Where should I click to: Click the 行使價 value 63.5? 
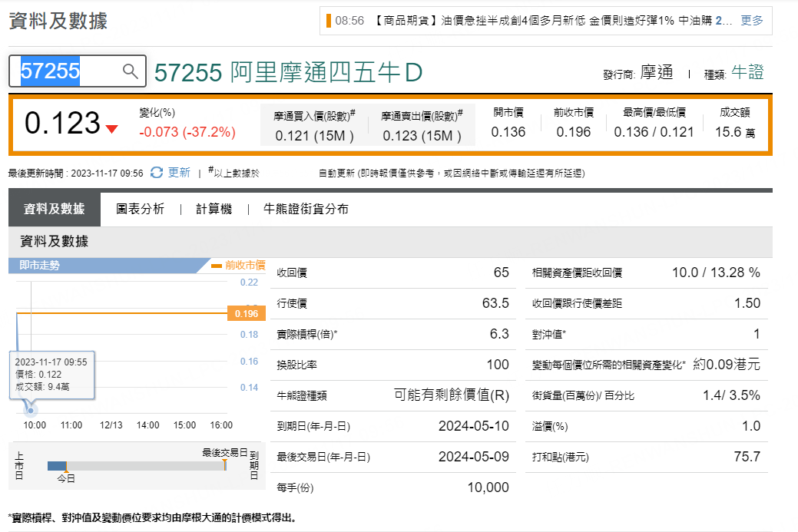coord(495,303)
